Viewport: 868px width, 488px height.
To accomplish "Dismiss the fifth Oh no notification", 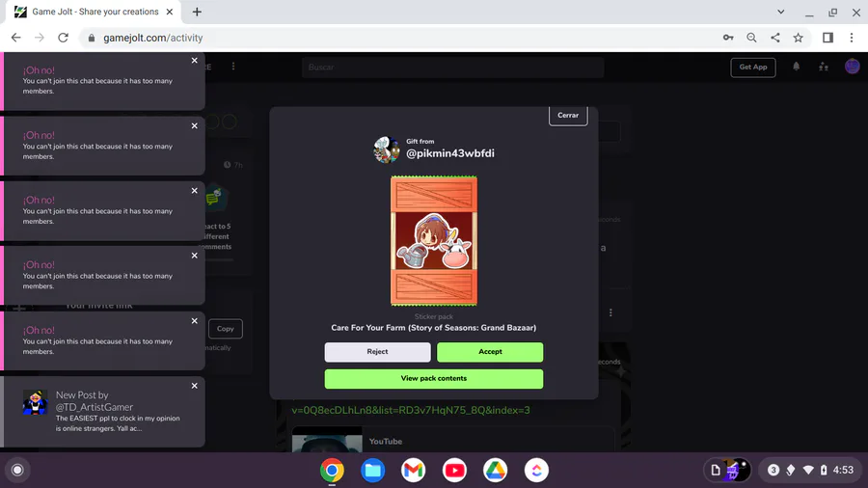I will click(194, 321).
